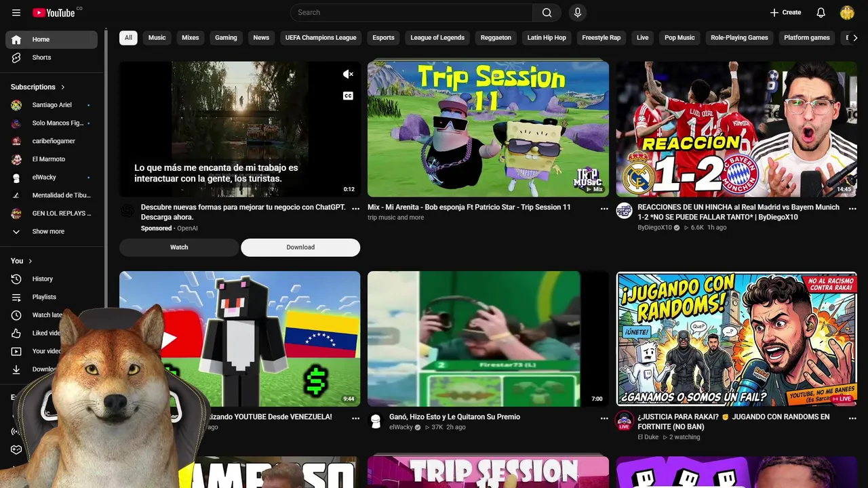868x488 pixels.
Task: Open options for the ChatGPT sponsored ad
Action: pyautogui.click(x=355, y=209)
